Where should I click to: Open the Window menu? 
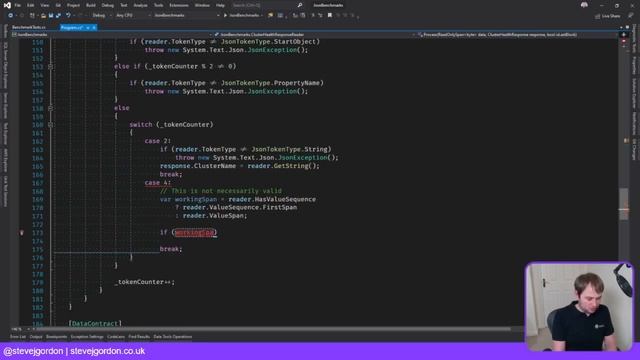tap(202, 5)
